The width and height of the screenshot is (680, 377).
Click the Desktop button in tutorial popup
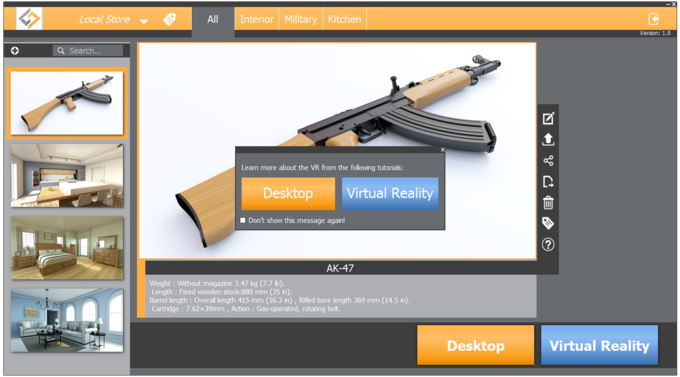(x=288, y=193)
